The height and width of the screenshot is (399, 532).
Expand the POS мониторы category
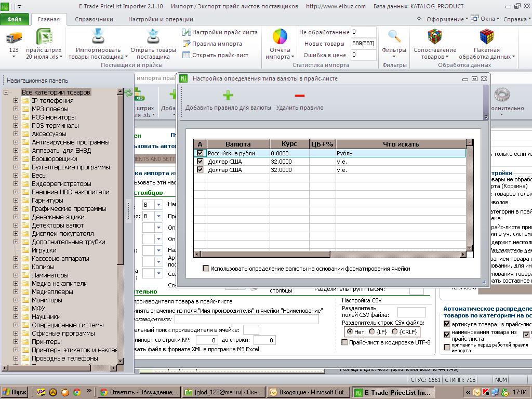[16, 117]
